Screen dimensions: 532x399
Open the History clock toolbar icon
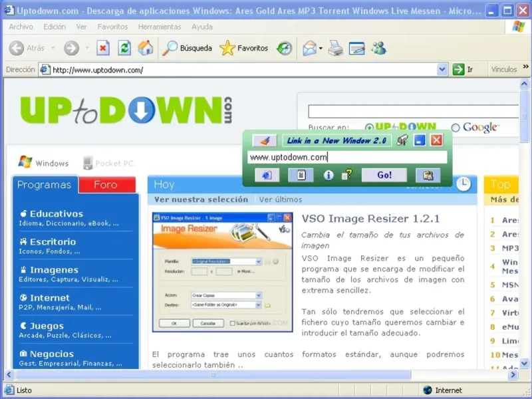[285, 48]
